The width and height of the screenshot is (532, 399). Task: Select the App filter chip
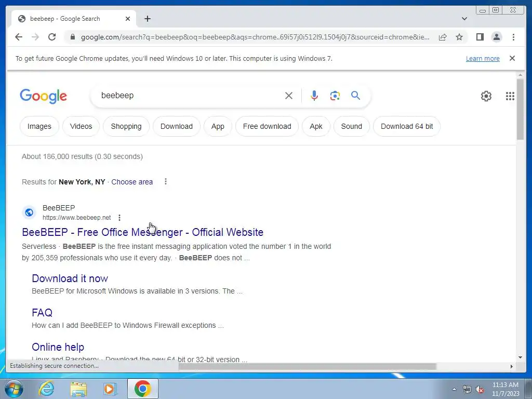pos(218,126)
